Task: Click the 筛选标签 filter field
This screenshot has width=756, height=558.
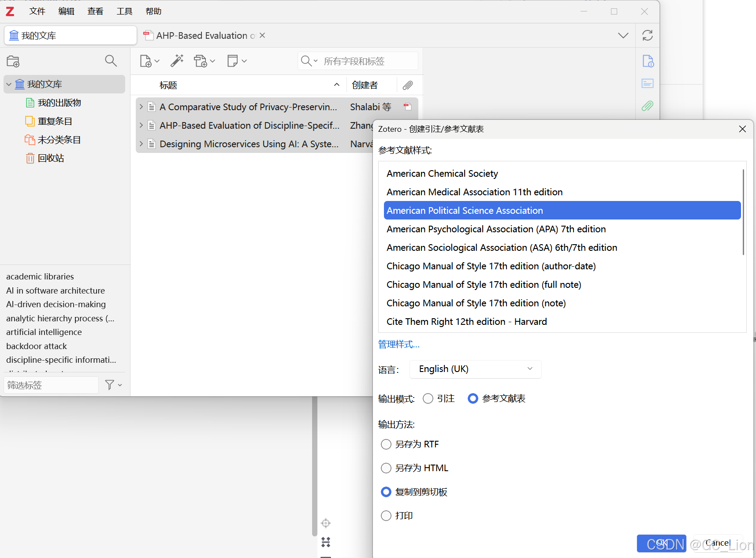Action: click(x=51, y=385)
